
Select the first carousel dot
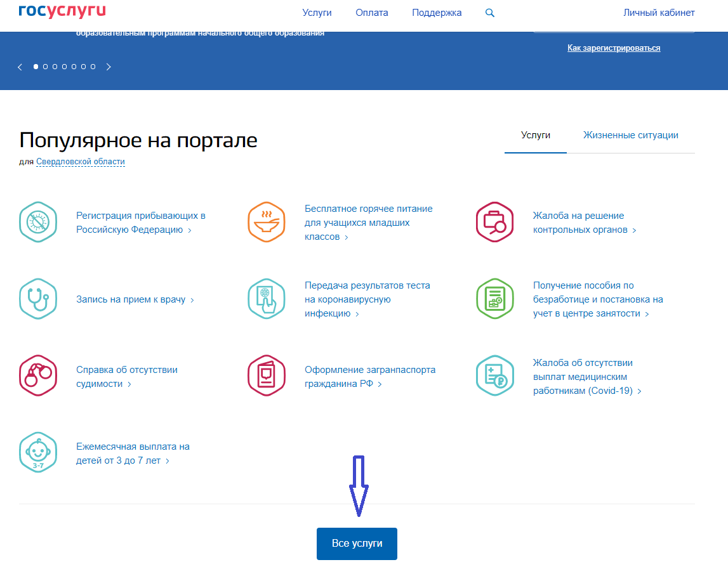click(36, 67)
